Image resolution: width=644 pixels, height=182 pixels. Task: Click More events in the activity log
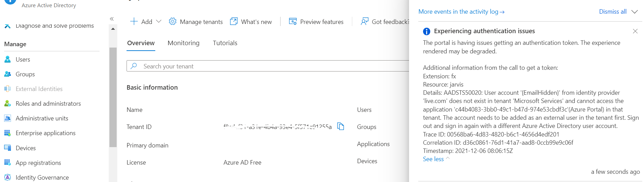[x=461, y=12]
